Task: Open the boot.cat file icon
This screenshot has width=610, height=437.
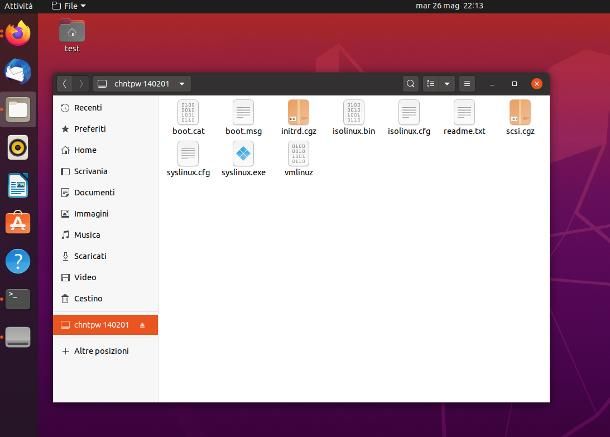Action: (188, 112)
